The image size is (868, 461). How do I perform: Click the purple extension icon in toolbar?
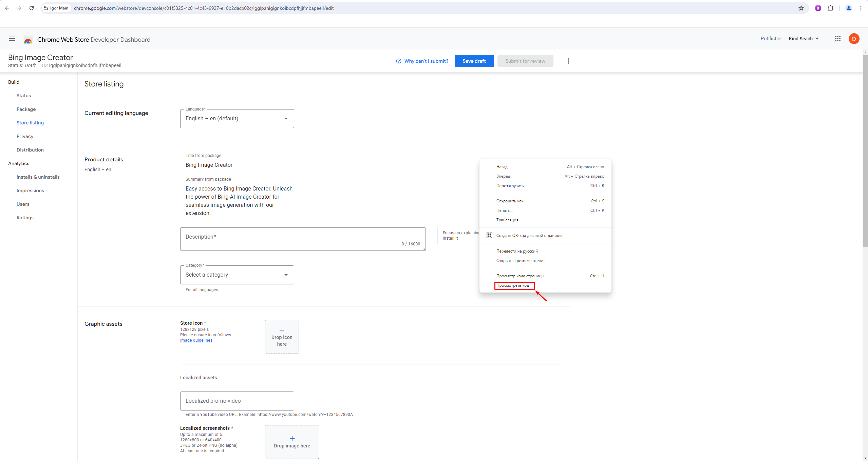[818, 8]
